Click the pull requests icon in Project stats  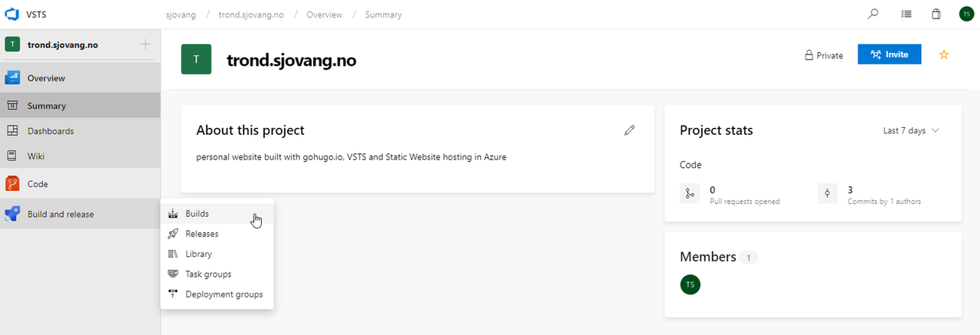click(690, 194)
